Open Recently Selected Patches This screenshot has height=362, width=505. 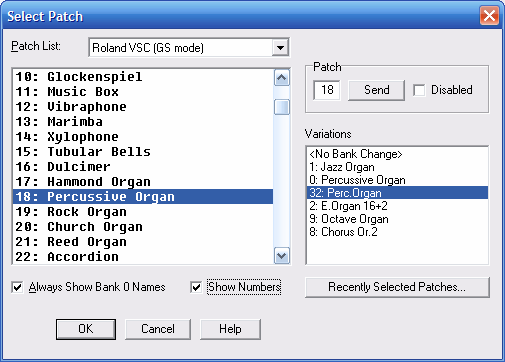pyautogui.click(x=397, y=287)
